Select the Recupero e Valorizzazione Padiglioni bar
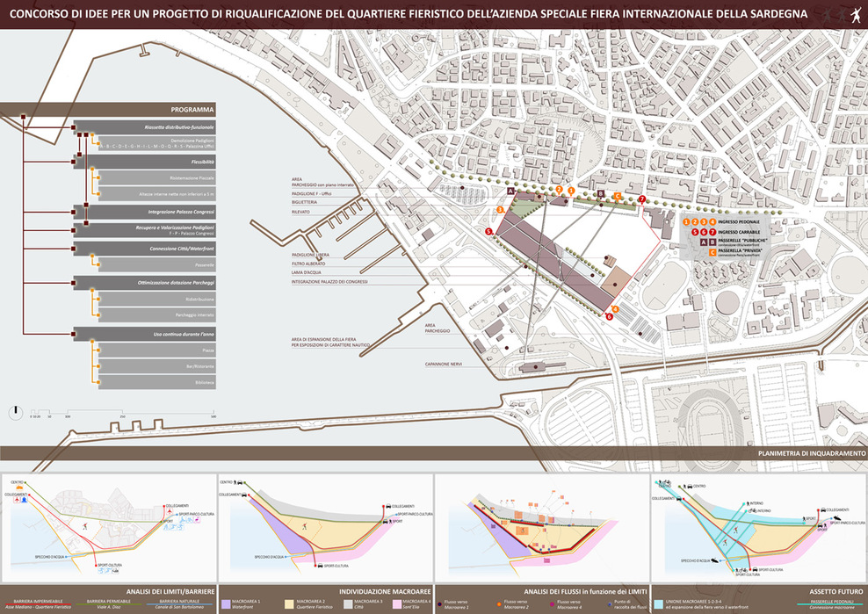Viewport: 868px width, 614px height. pos(144,230)
